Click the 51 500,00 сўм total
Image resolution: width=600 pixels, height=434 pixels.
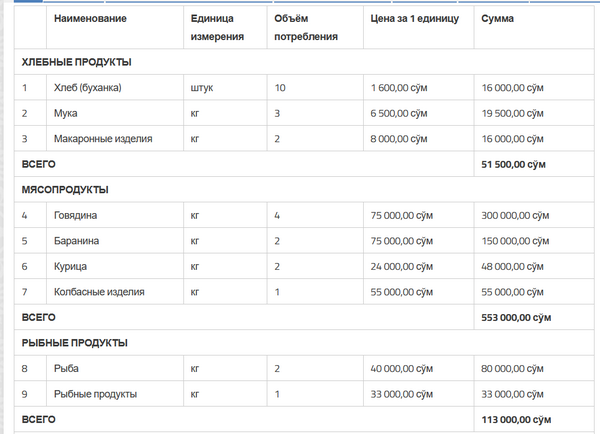[514, 165]
